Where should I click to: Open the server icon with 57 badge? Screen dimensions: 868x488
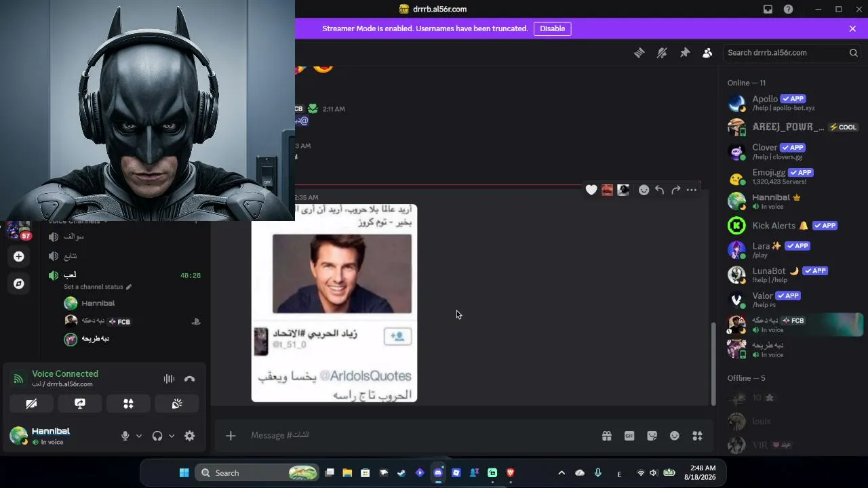point(19,230)
